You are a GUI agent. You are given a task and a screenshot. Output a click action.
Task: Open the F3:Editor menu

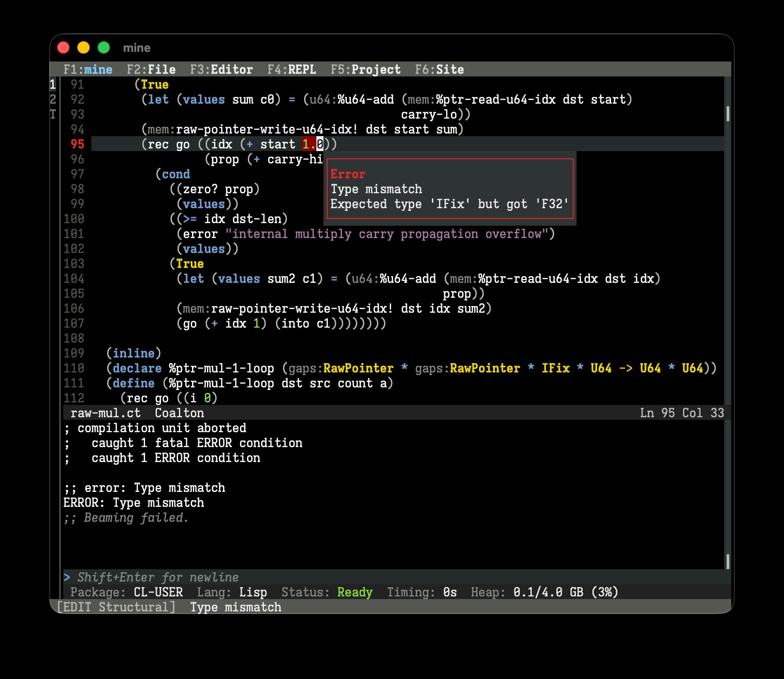click(221, 69)
